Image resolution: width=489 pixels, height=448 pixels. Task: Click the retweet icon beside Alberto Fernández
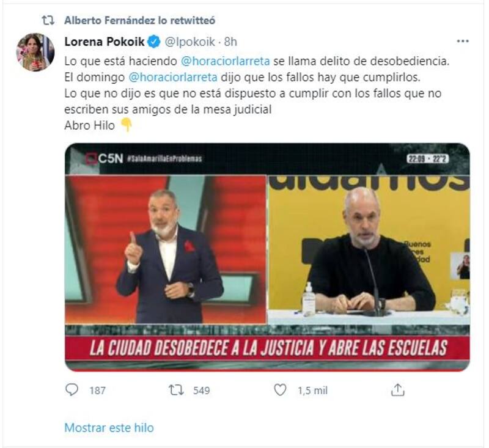pos(48,21)
